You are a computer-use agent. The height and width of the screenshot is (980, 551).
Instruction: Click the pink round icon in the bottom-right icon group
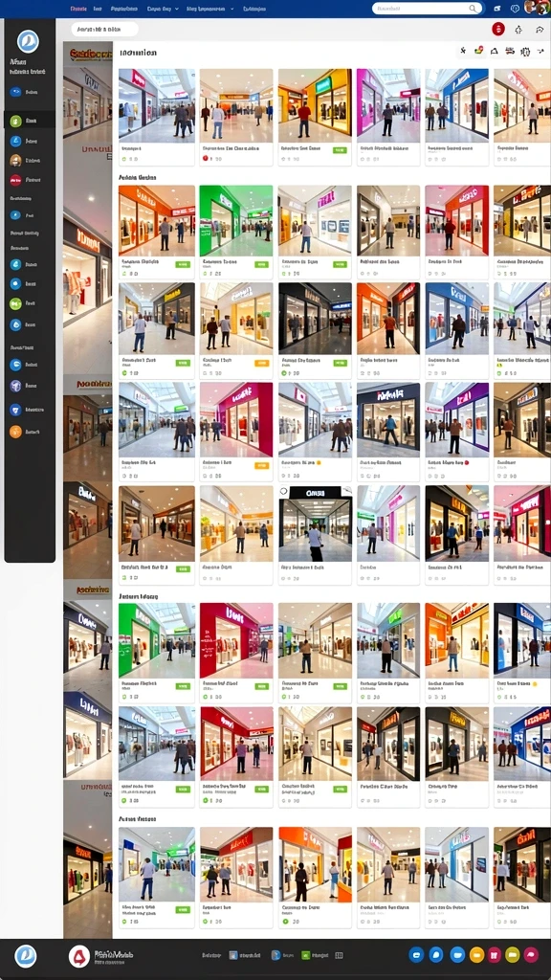click(x=495, y=954)
